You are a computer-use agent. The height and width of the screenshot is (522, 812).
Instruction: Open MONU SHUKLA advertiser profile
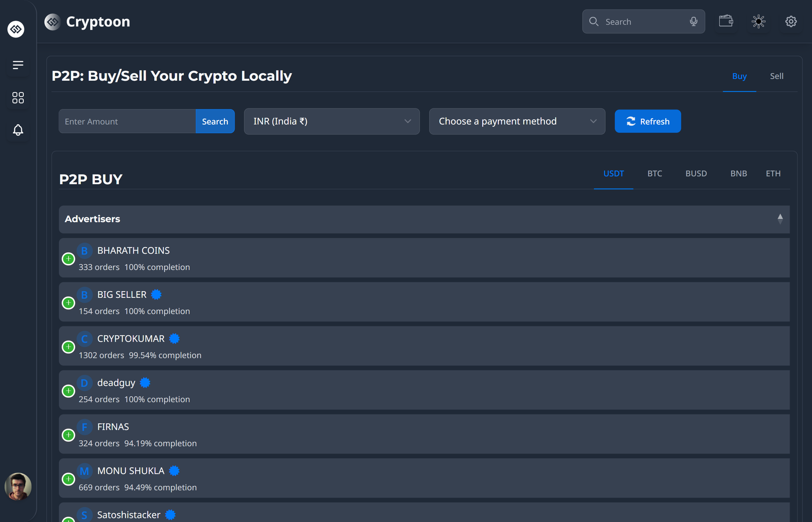(x=131, y=470)
